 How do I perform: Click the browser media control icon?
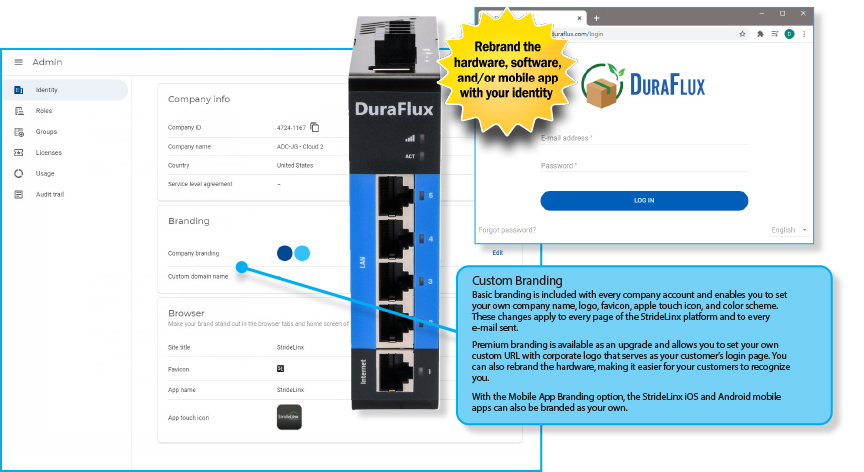point(775,34)
